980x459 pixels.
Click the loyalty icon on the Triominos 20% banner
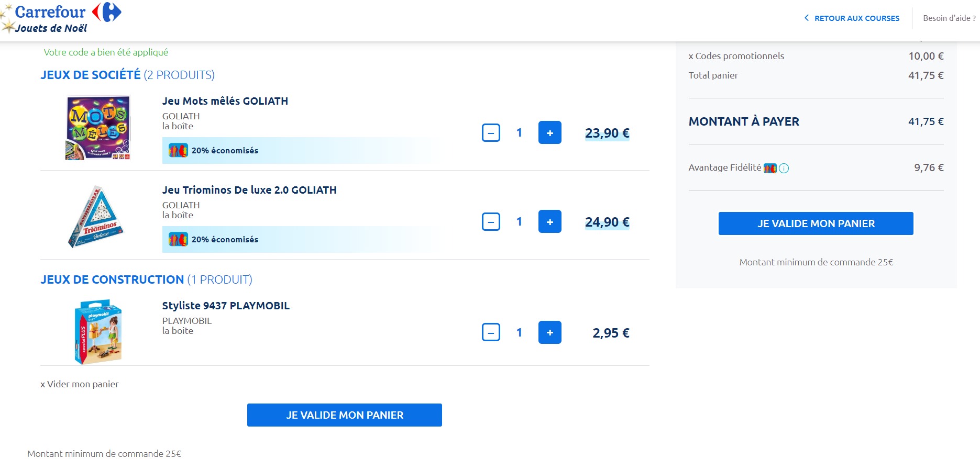tap(178, 239)
